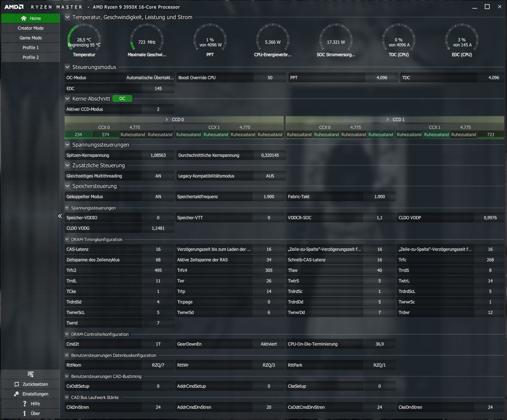507x420 pixels.
Task: Open Profile 2
Action: 31,57
